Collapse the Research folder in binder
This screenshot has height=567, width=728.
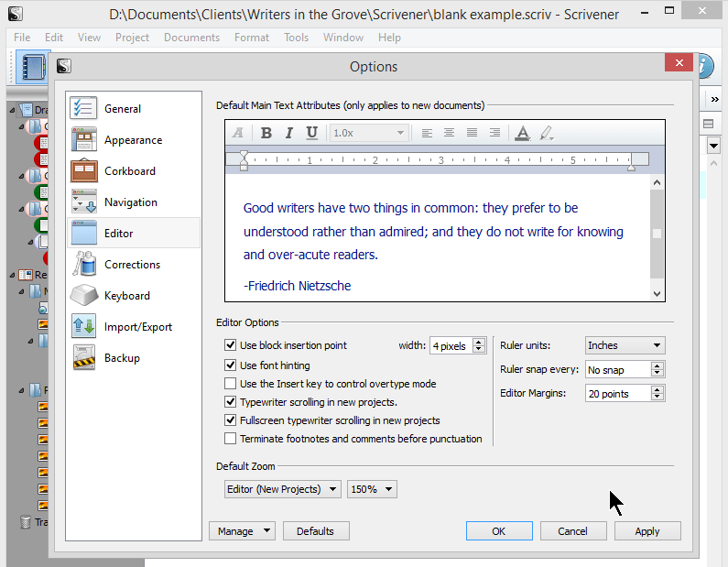point(12,276)
